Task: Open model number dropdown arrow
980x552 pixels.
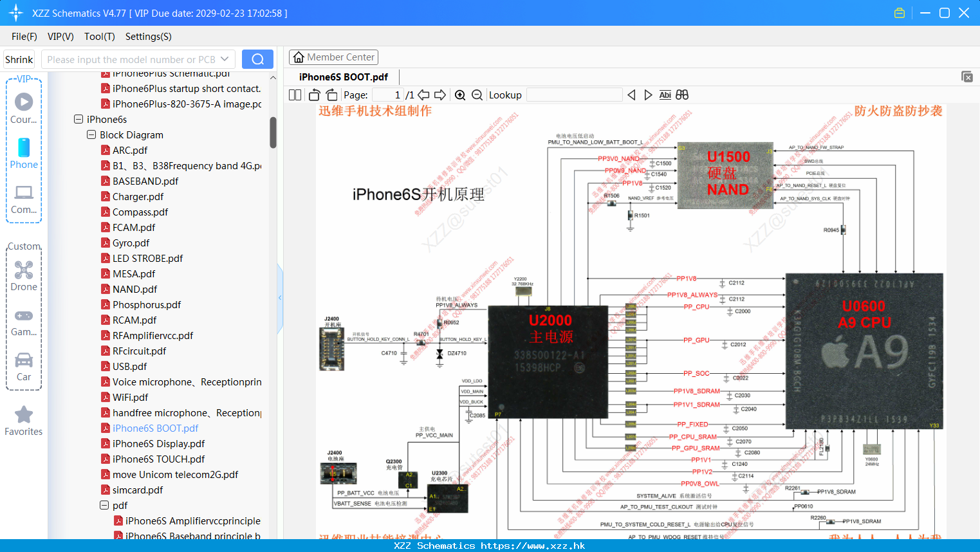Action: tap(225, 59)
